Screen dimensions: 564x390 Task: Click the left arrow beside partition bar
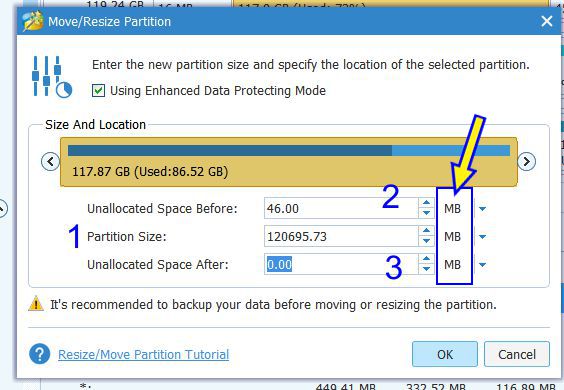click(x=50, y=161)
